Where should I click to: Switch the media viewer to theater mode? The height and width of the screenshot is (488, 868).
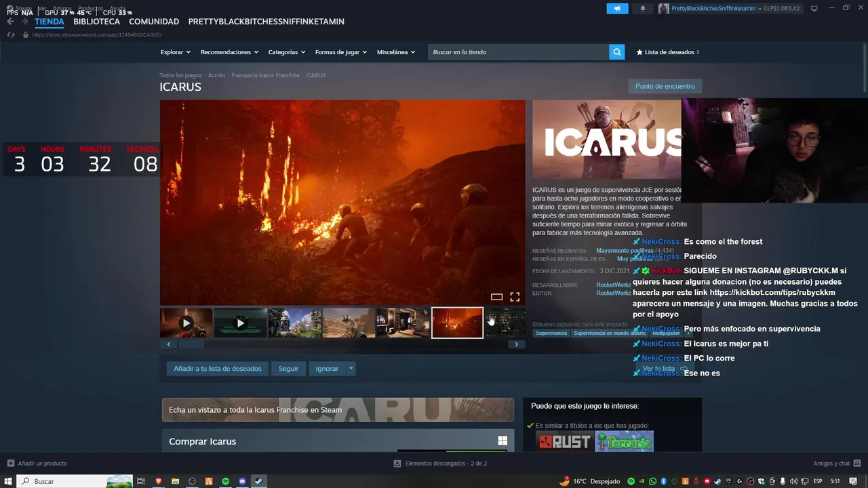[x=496, y=297]
